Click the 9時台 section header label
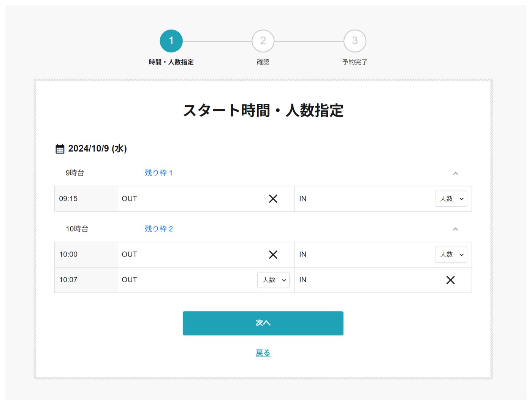Image resolution: width=532 pixels, height=405 pixels. point(75,173)
